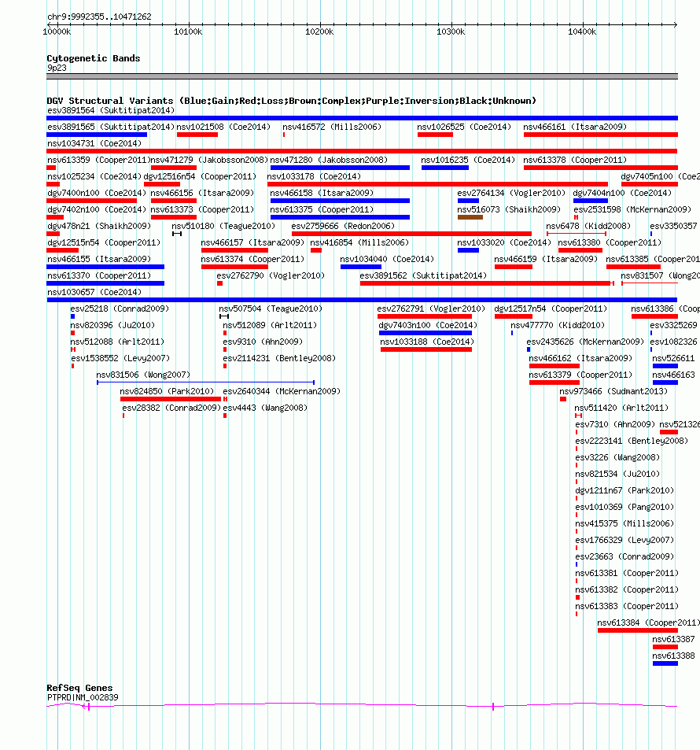Click the PTPRD exon tick near 10330k

[493, 707]
